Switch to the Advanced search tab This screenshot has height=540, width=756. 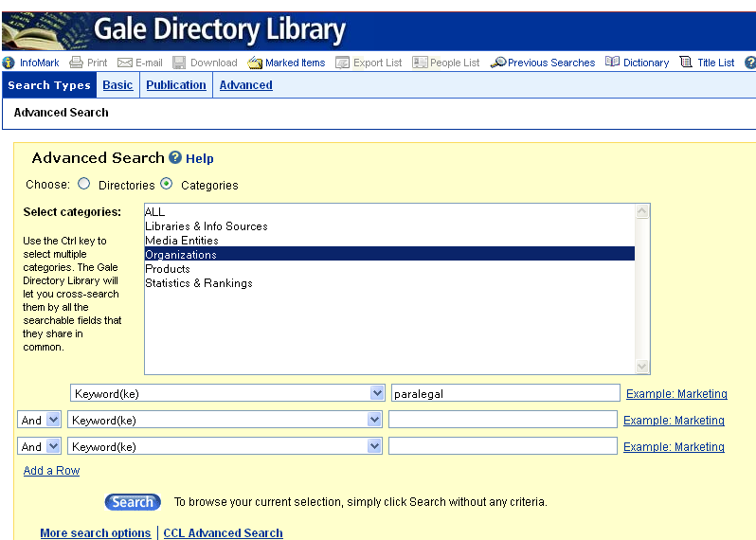click(246, 85)
